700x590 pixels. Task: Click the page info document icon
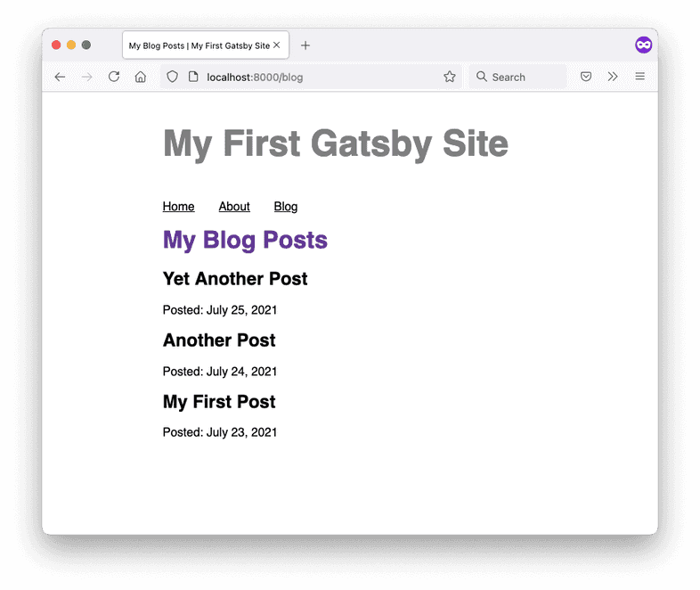pyautogui.click(x=192, y=77)
